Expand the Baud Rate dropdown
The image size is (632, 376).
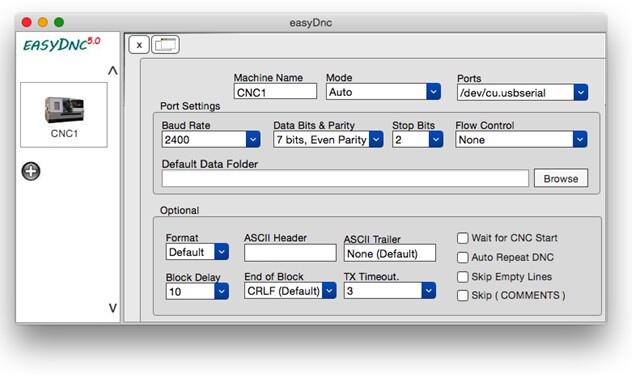point(211,139)
